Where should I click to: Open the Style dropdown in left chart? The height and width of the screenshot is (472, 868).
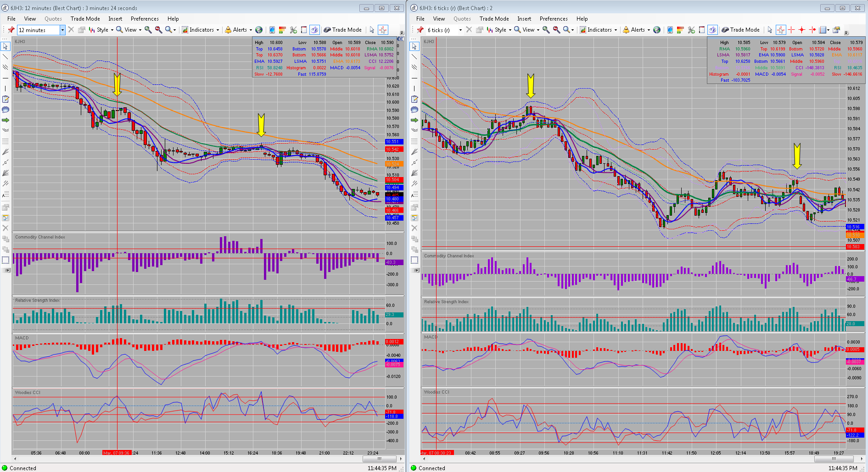point(101,30)
